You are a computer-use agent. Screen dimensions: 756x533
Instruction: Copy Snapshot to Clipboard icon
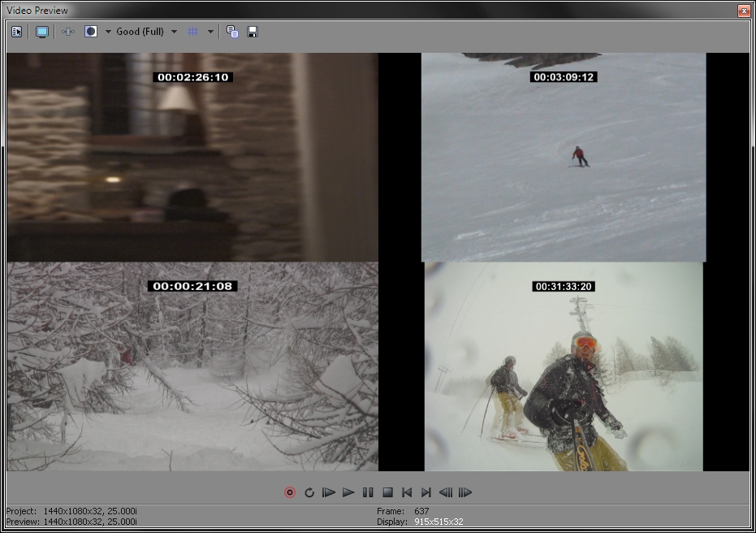[x=232, y=32]
